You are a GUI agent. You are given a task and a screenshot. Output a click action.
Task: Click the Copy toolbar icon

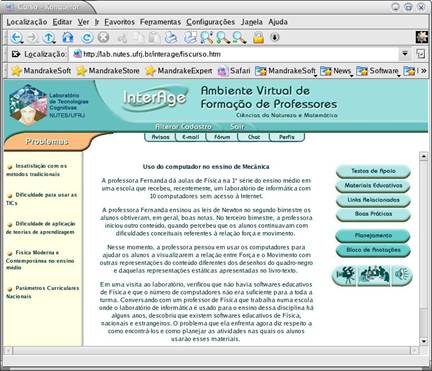139,38
